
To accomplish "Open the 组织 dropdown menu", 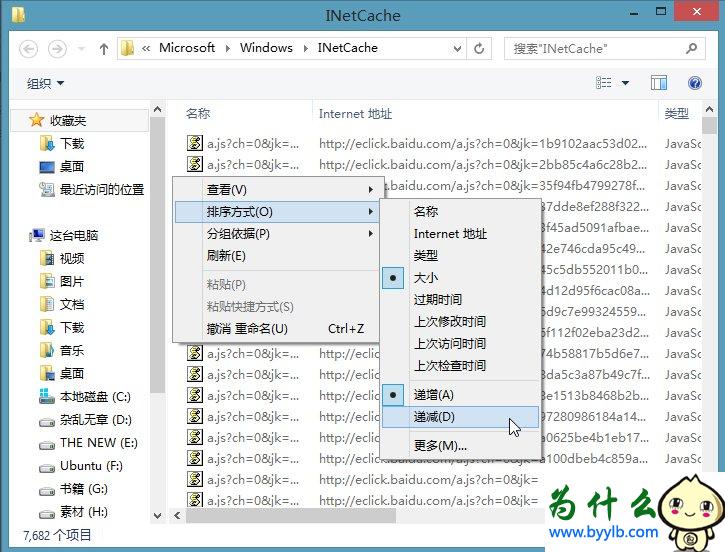I will click(45, 84).
